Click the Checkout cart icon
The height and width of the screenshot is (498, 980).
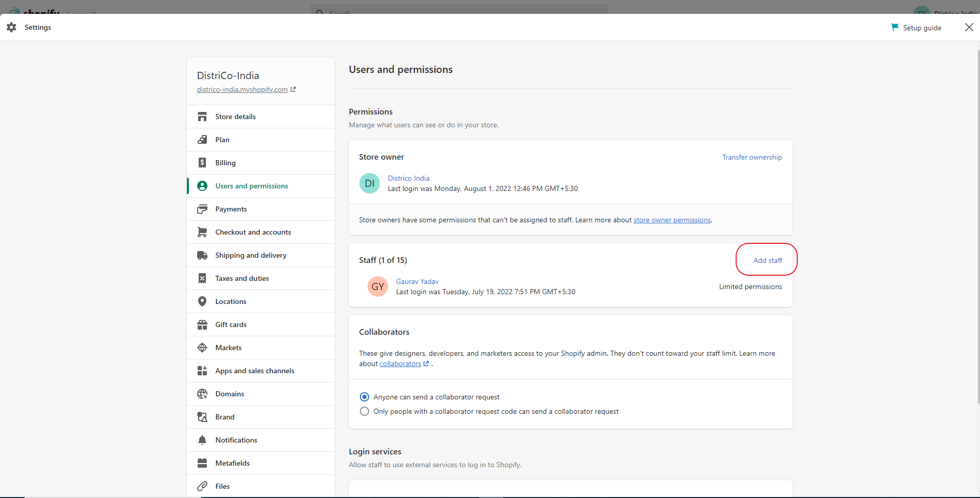202,232
